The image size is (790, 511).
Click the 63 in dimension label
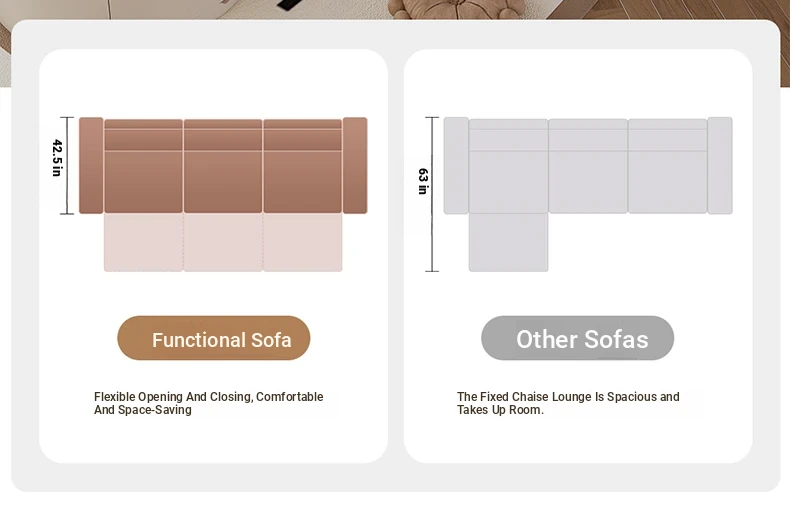(x=423, y=181)
